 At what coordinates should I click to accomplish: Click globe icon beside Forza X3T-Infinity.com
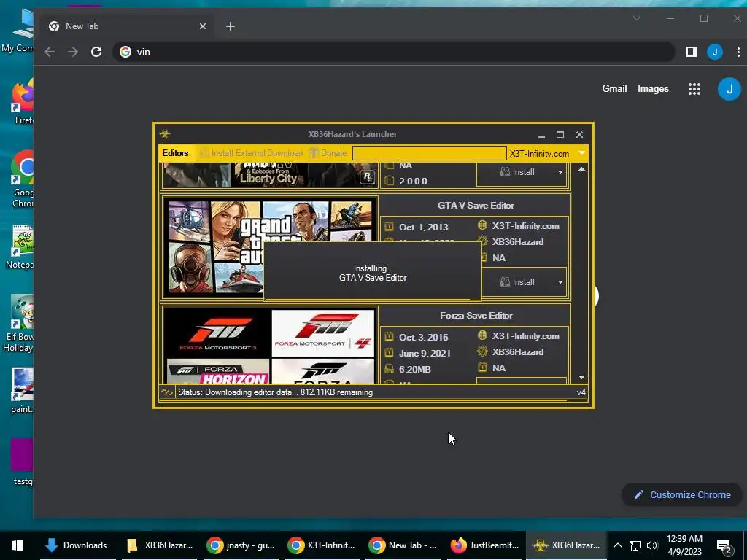point(483,335)
